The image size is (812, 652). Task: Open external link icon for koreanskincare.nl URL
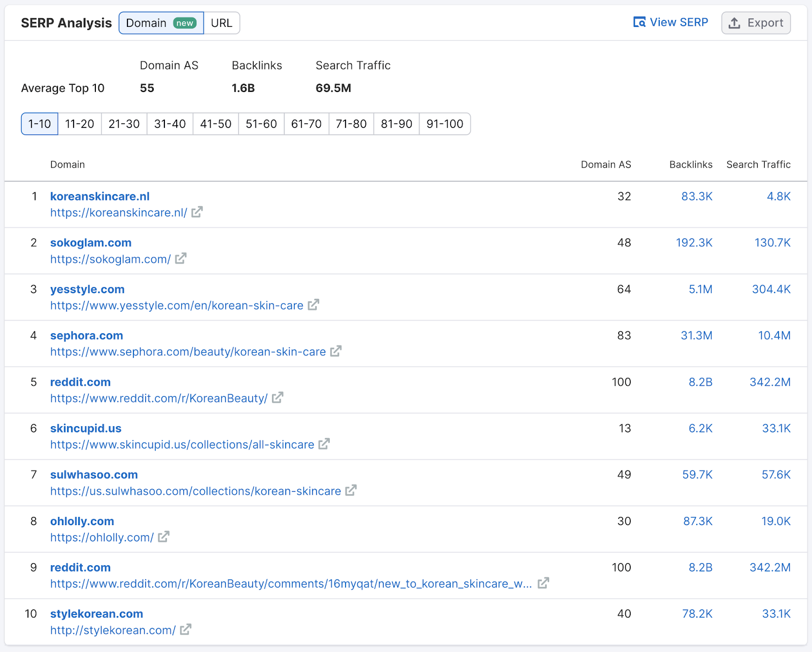click(x=197, y=212)
